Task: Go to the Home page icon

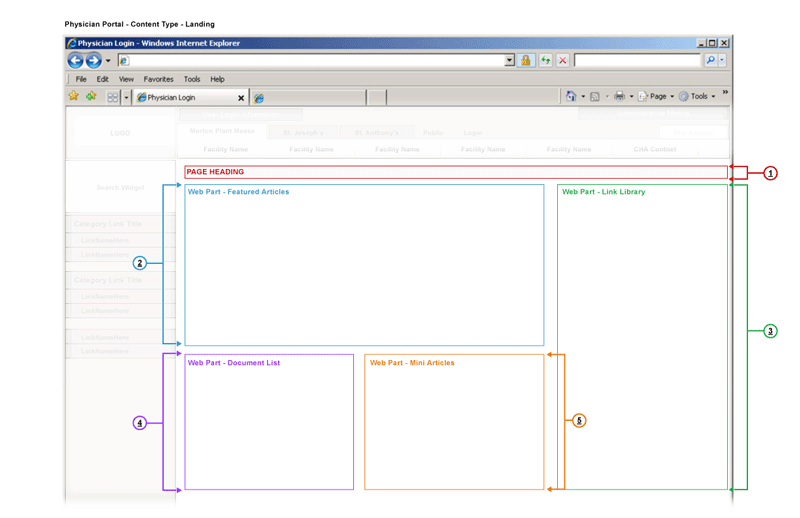Action: [x=570, y=96]
